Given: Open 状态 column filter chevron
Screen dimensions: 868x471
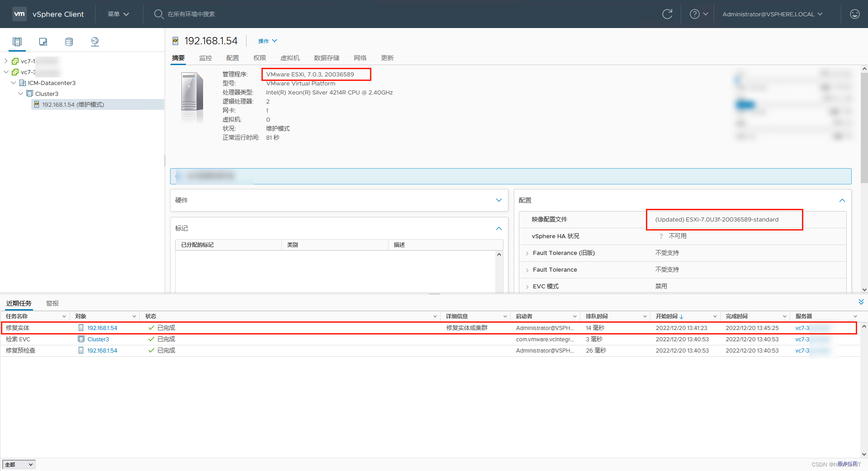Looking at the screenshot, I should coord(435,316).
